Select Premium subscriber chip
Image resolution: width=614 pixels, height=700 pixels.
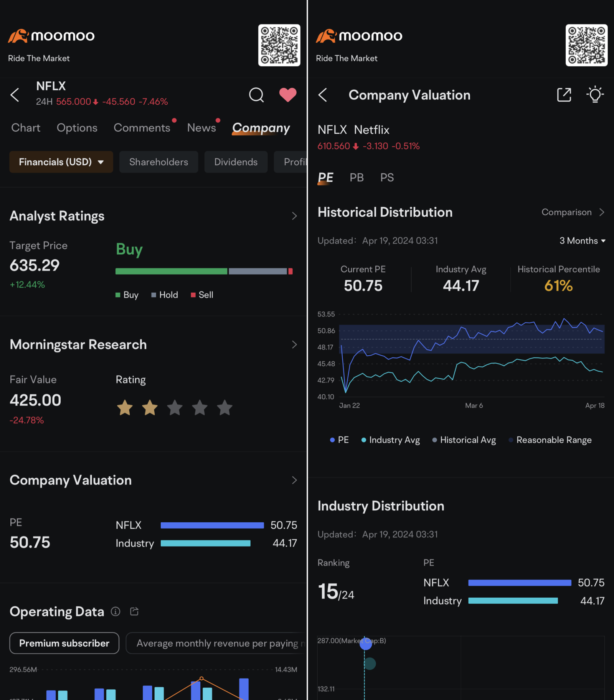pyautogui.click(x=64, y=643)
